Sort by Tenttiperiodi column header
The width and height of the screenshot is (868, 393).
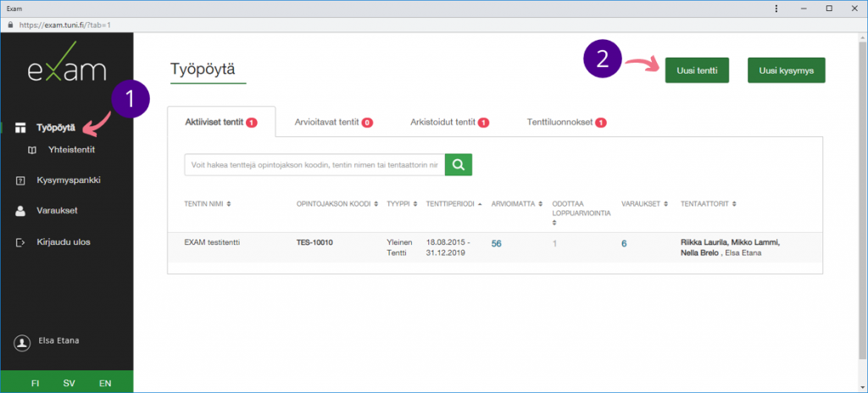coord(453,204)
